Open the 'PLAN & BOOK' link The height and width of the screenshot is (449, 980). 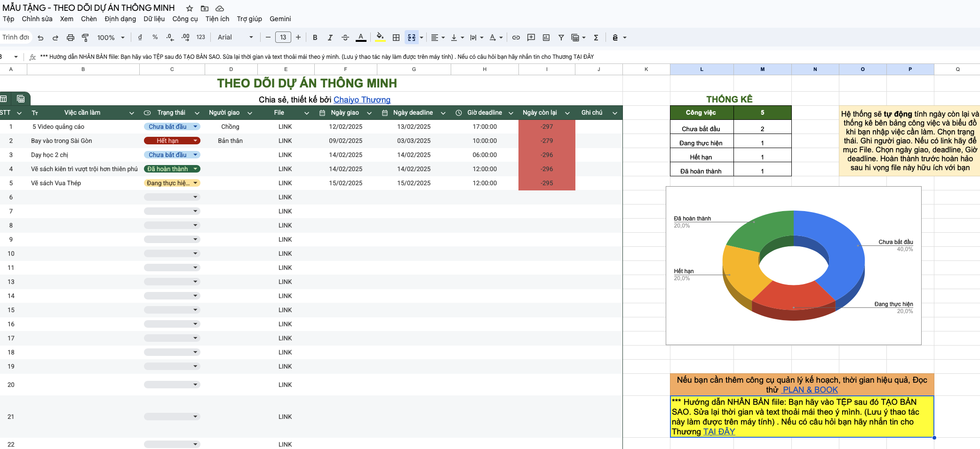click(810, 390)
